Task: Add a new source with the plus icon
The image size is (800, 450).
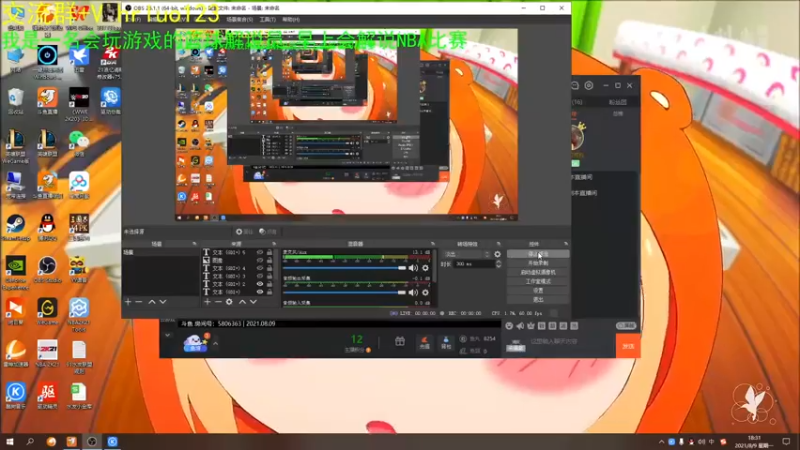Action: coord(207,302)
